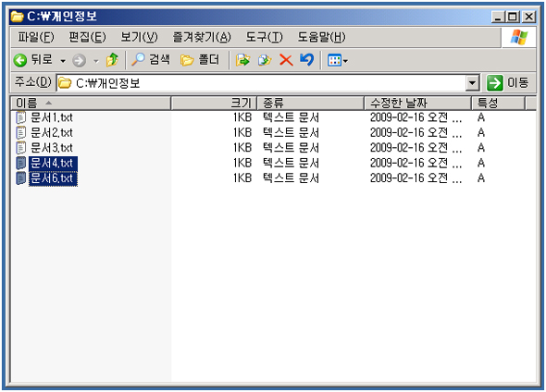
Task: Open the Forward history dropdown arrow
Action: tap(96, 61)
